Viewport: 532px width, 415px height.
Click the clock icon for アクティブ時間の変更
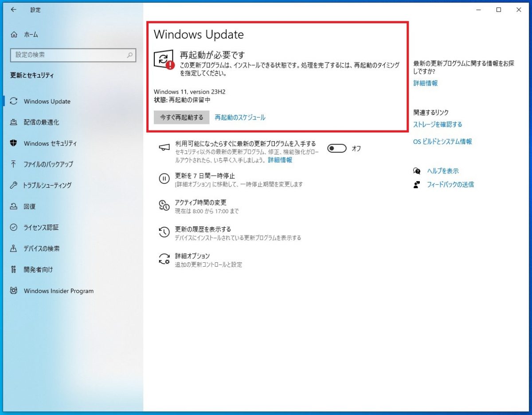(x=164, y=206)
